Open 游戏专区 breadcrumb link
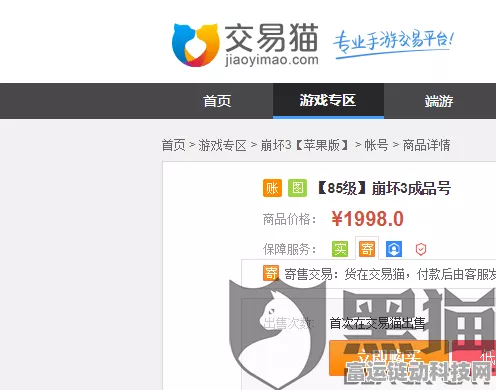496x390 pixels. [x=222, y=145]
